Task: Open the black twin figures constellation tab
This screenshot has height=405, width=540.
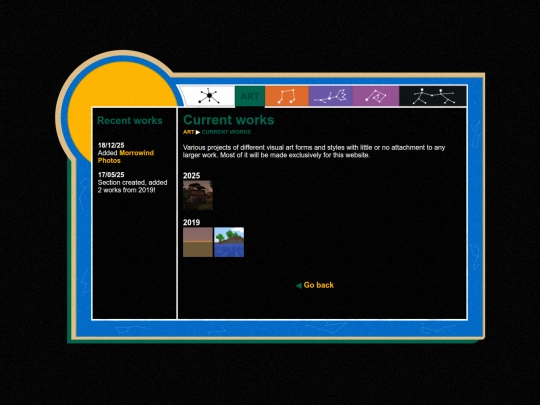Action: coord(433,96)
